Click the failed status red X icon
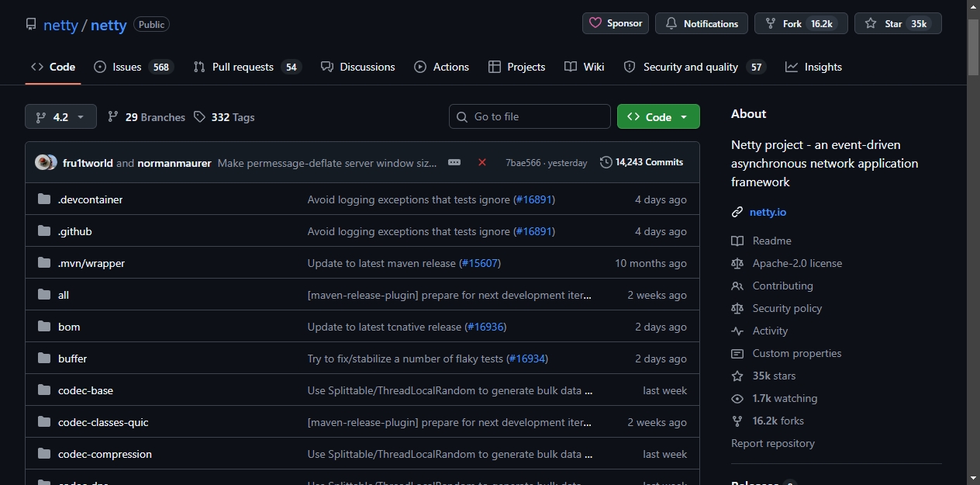 482,162
